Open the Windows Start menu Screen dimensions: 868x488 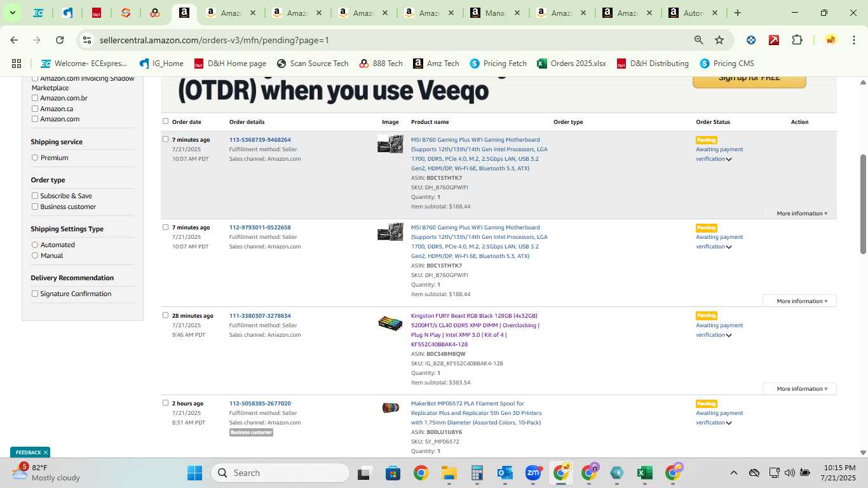click(194, 473)
